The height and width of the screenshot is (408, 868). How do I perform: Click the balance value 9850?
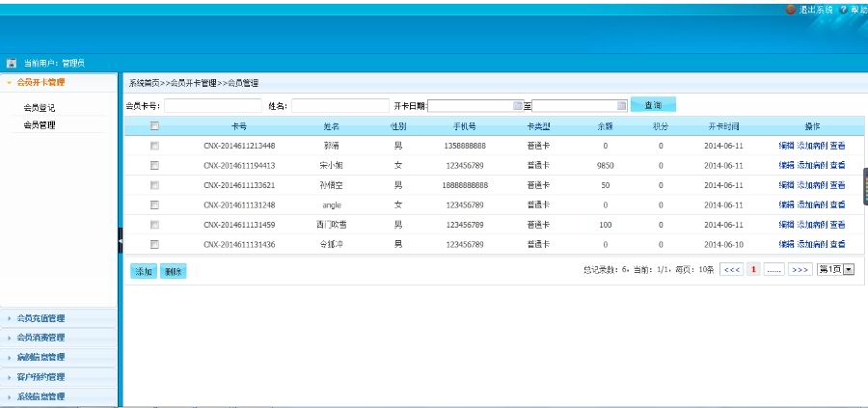click(x=605, y=166)
